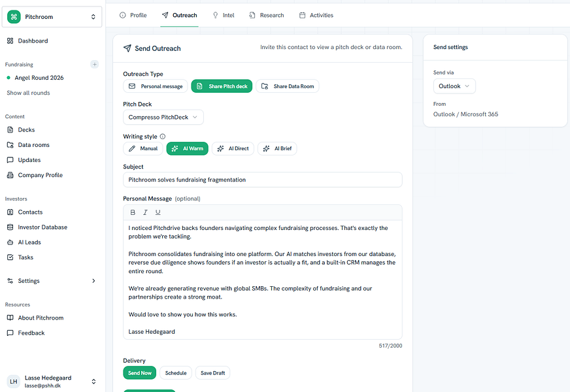The image size is (570, 392).
Task: Switch to the Activities tab
Action: pyautogui.click(x=316, y=15)
